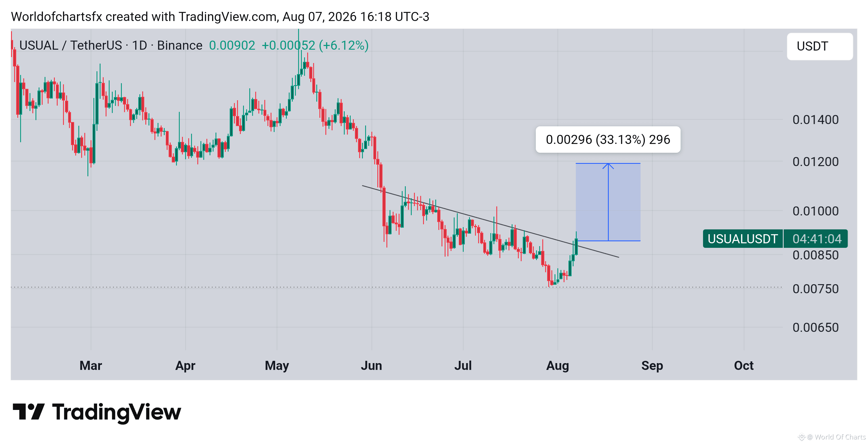Click the 0.01200 price axis label
Image resolution: width=868 pixels, height=444 pixels.
[x=815, y=162]
